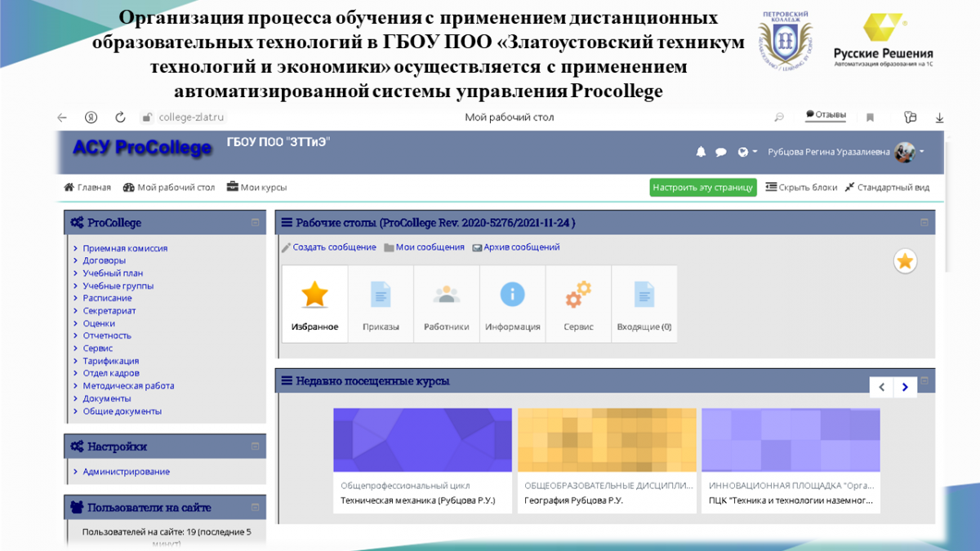Click Настроить эту страницу button

(703, 187)
